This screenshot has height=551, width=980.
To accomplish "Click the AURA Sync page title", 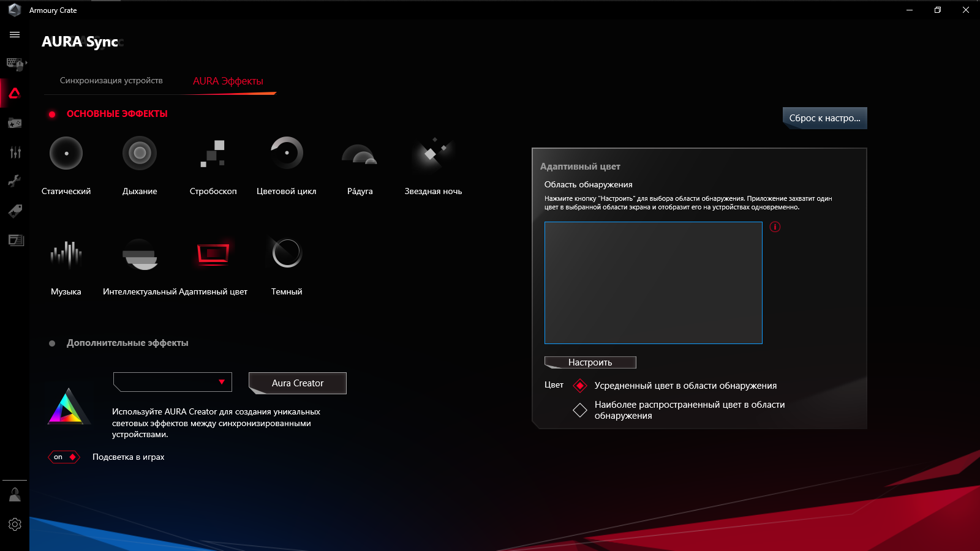I will coord(80,42).
